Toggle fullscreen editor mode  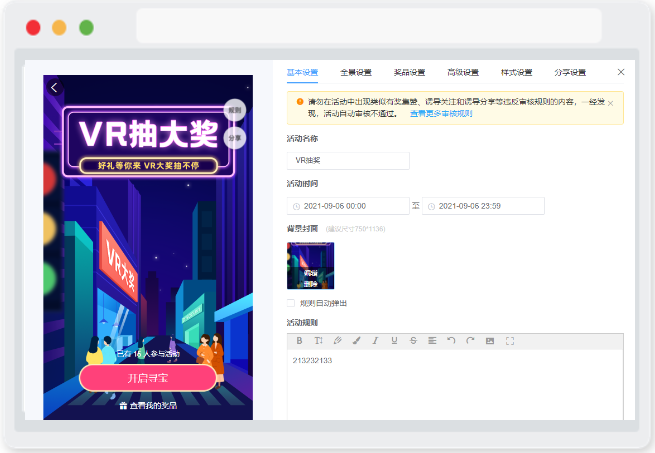coord(510,341)
